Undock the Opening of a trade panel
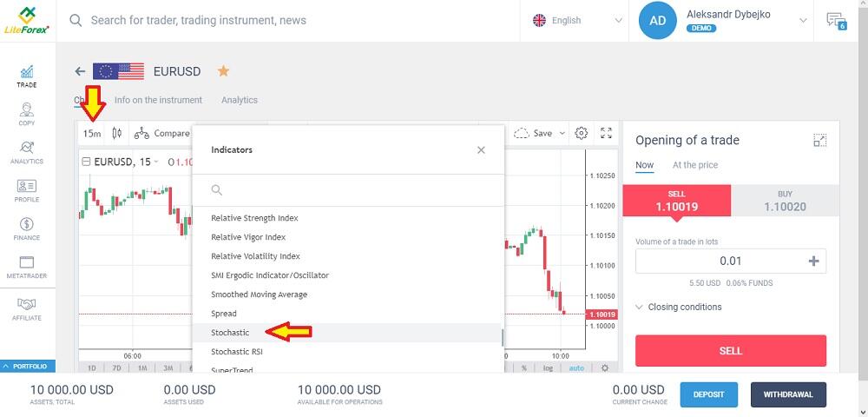Viewport: 868px width, 417px height. 820,140
